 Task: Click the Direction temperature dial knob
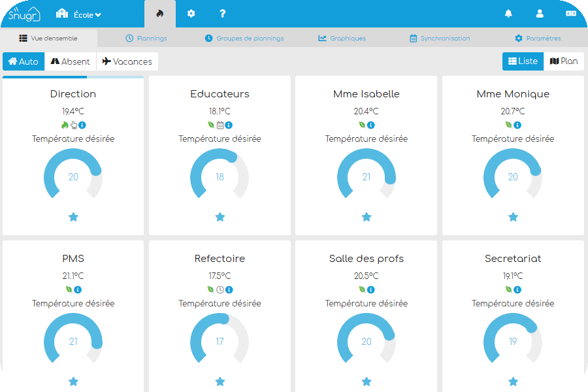pyautogui.click(x=97, y=171)
